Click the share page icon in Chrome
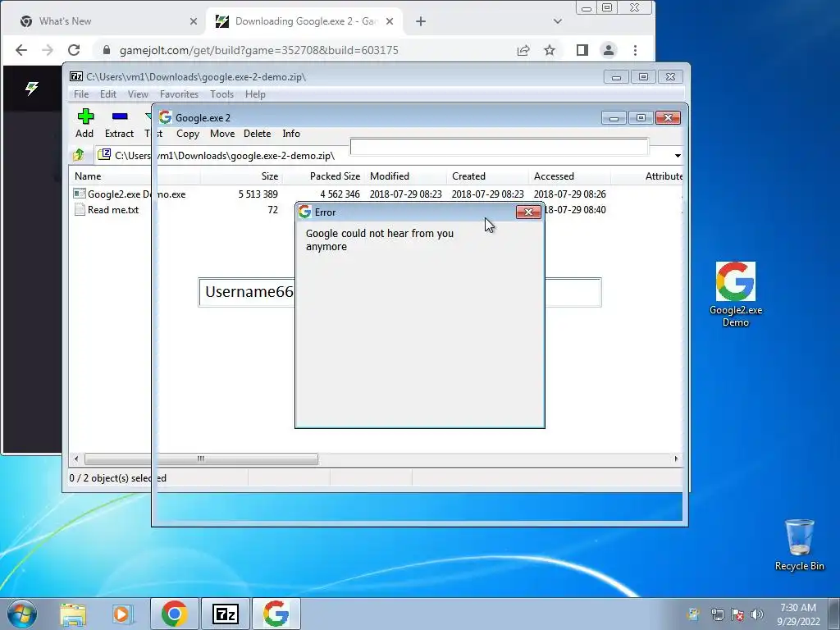The image size is (840, 630). tap(523, 50)
